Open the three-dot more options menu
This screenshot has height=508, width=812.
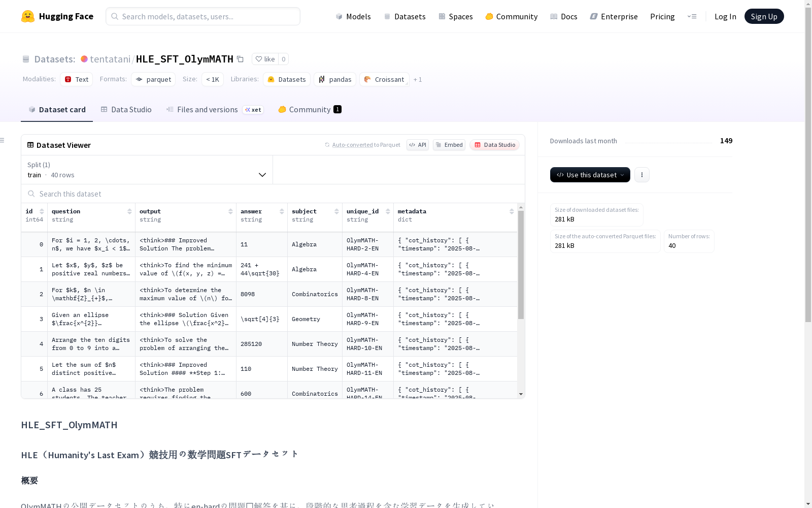(642, 175)
